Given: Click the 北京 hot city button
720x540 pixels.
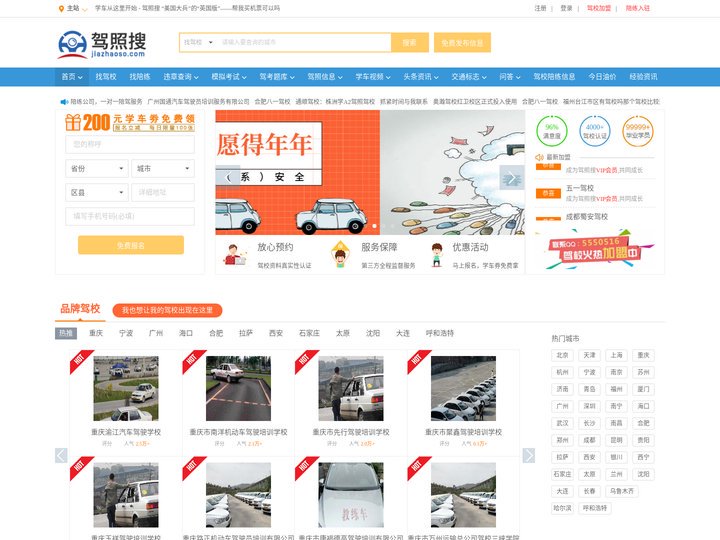Looking at the screenshot, I should [562, 355].
